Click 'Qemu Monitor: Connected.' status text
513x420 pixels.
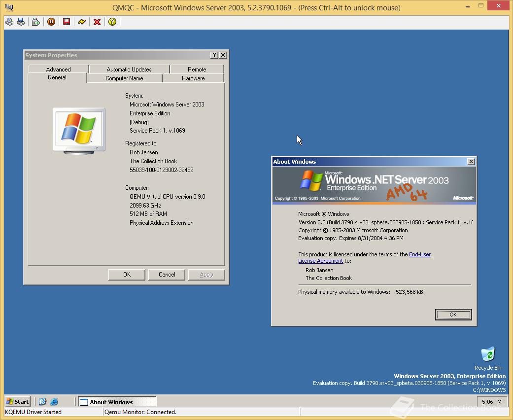pyautogui.click(x=140, y=412)
